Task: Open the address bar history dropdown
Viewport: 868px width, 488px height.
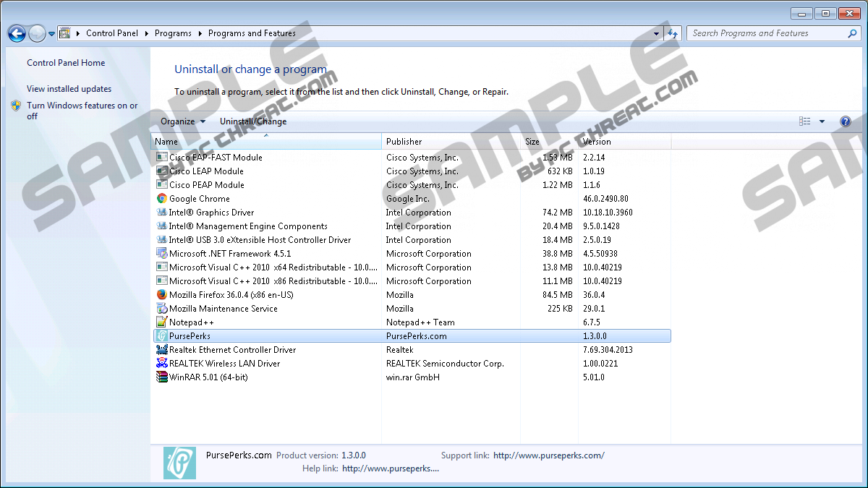Action: coord(657,33)
